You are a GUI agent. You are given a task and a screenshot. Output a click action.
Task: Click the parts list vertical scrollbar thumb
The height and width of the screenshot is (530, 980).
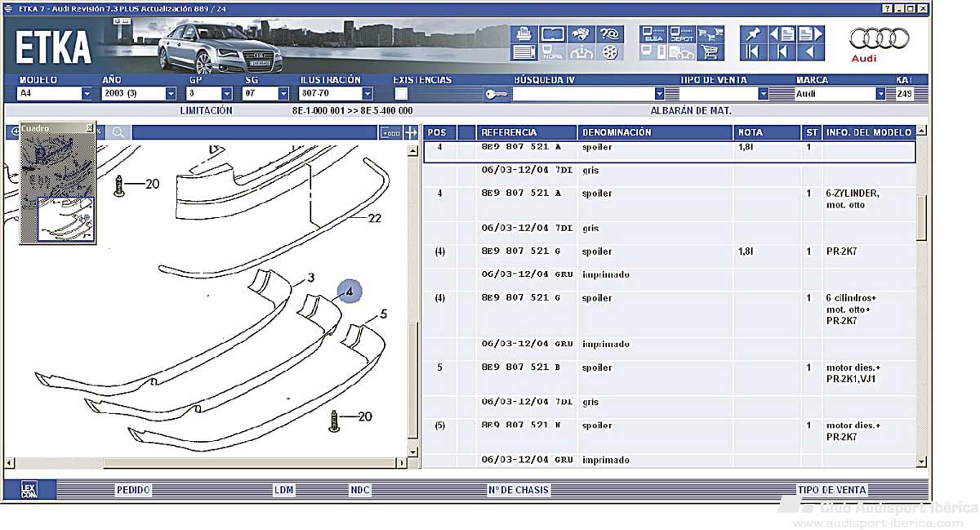[x=922, y=217]
